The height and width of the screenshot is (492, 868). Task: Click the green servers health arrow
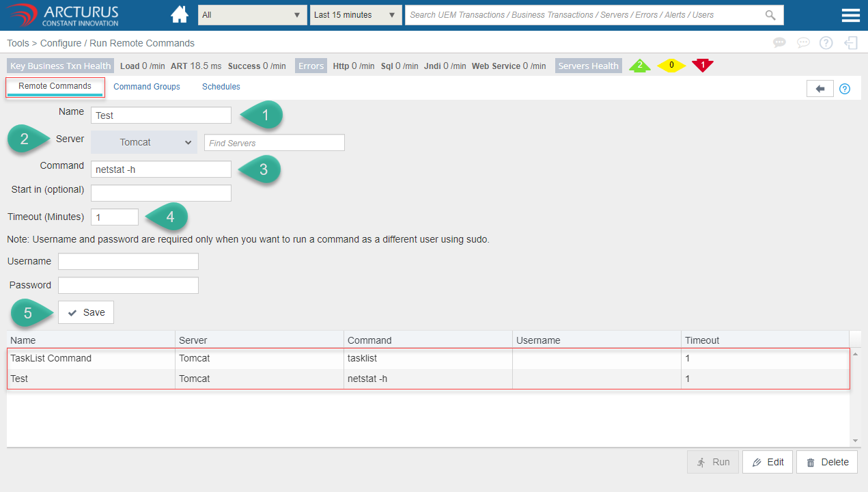[640, 66]
